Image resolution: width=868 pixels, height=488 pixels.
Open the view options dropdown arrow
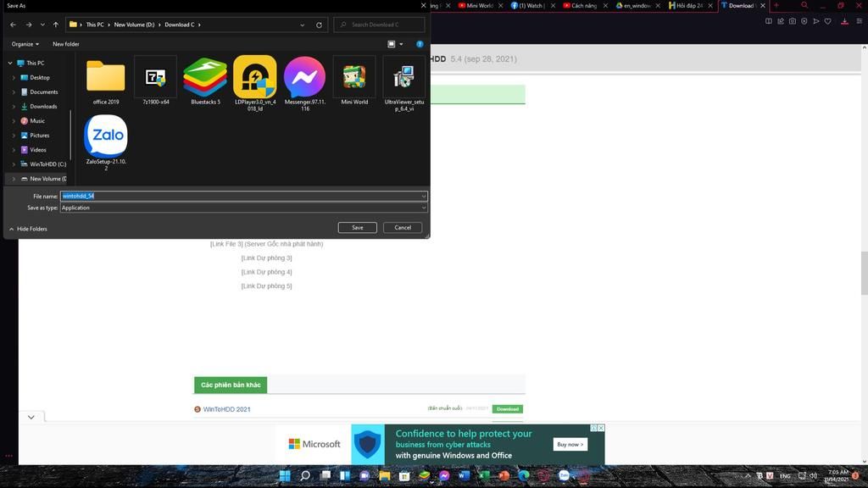(x=401, y=44)
